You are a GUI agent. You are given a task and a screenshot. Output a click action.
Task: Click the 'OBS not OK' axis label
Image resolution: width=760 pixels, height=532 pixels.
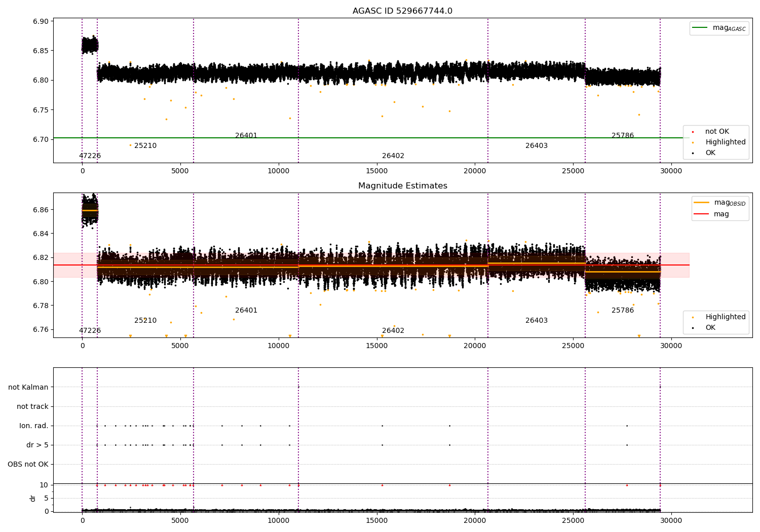coord(28,465)
